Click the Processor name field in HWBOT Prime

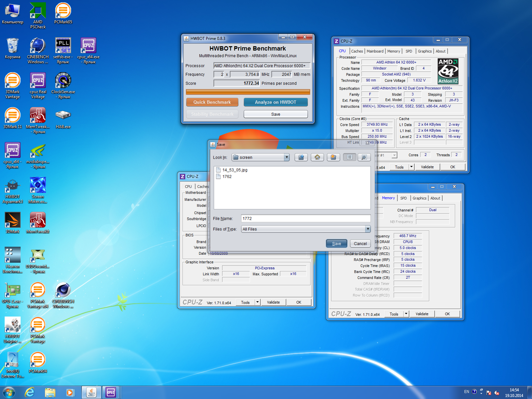262,66
